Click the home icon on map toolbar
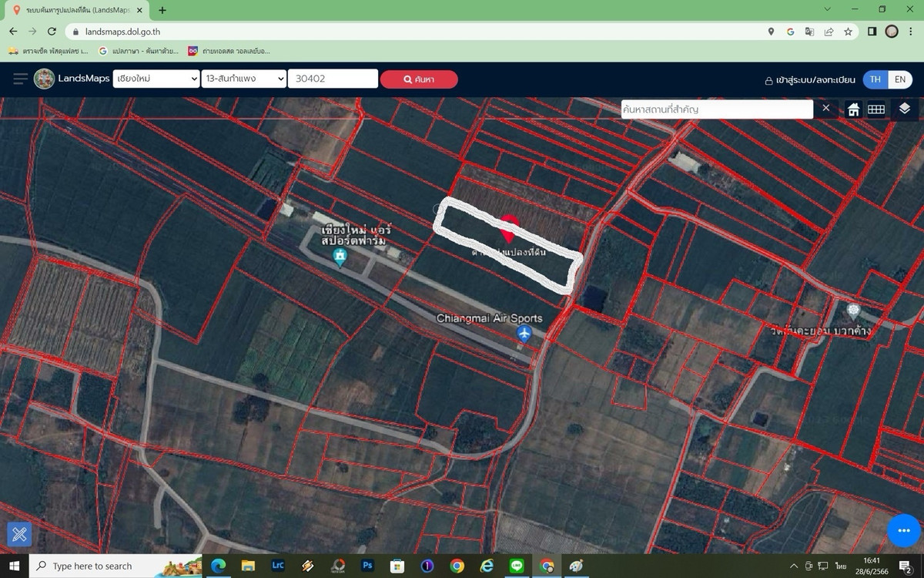This screenshot has width=924, height=578. (853, 109)
